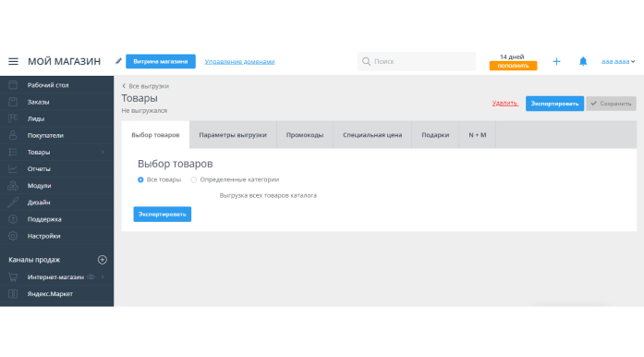644x357 pixels.
Task: Select the Определенные категории radio button
Action: (x=193, y=179)
